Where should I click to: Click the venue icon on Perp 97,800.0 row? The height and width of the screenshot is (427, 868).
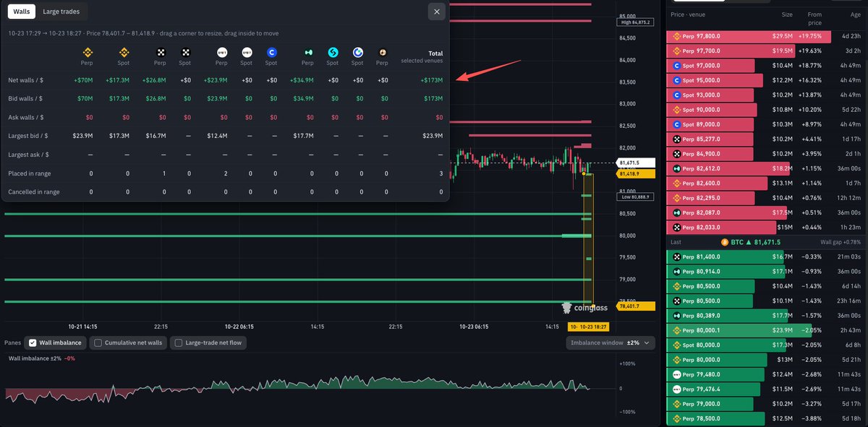(x=678, y=35)
